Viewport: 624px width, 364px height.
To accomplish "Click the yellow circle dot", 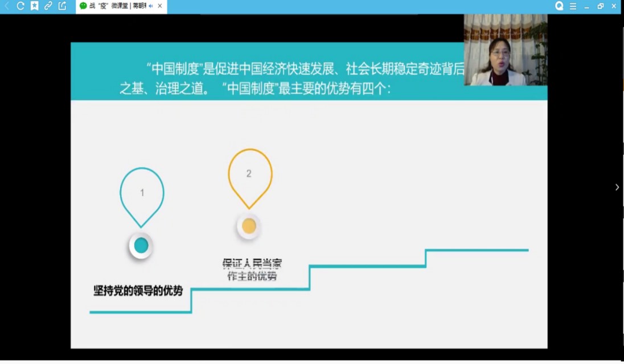I will [x=249, y=226].
